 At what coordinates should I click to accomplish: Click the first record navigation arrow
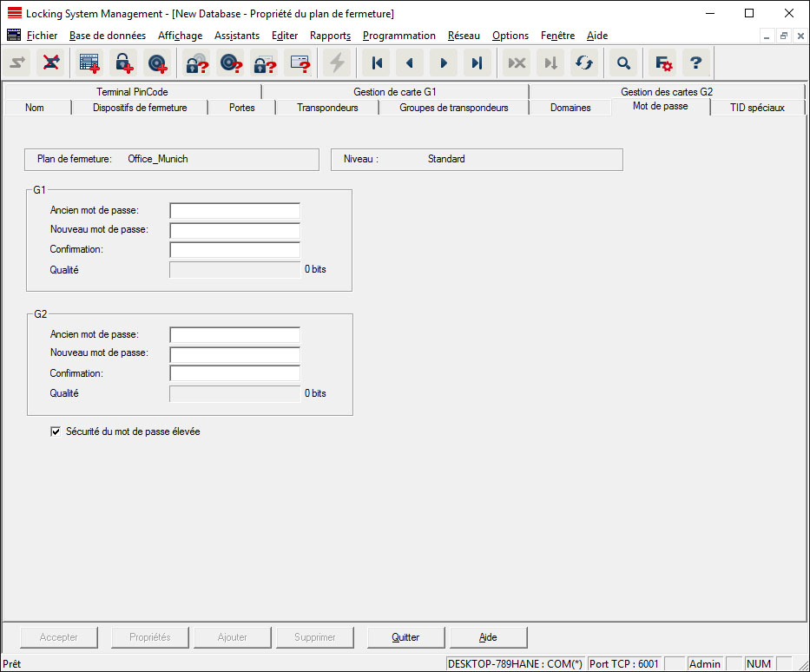377,63
